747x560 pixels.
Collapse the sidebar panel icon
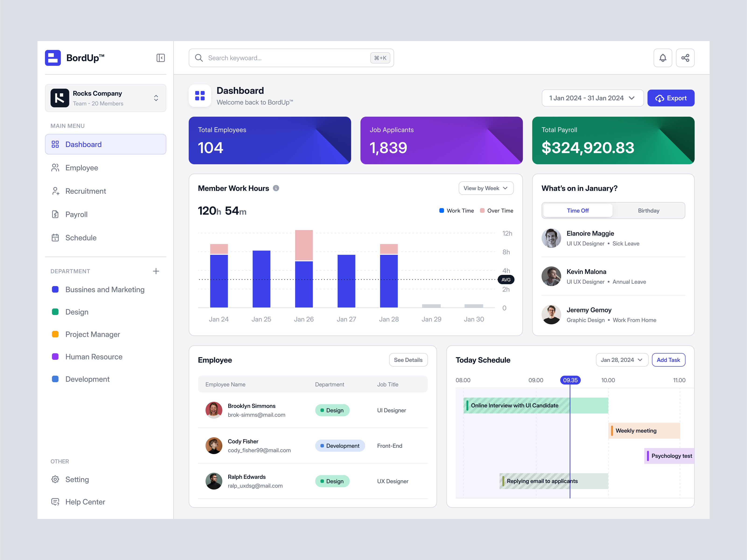tap(160, 58)
